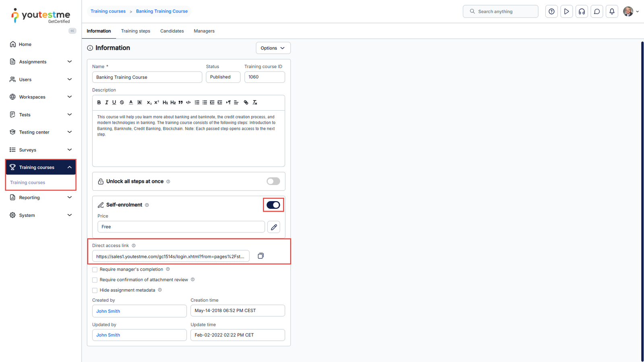Open the chat messages icon
Screen dimensions: 644x362
coord(597,11)
